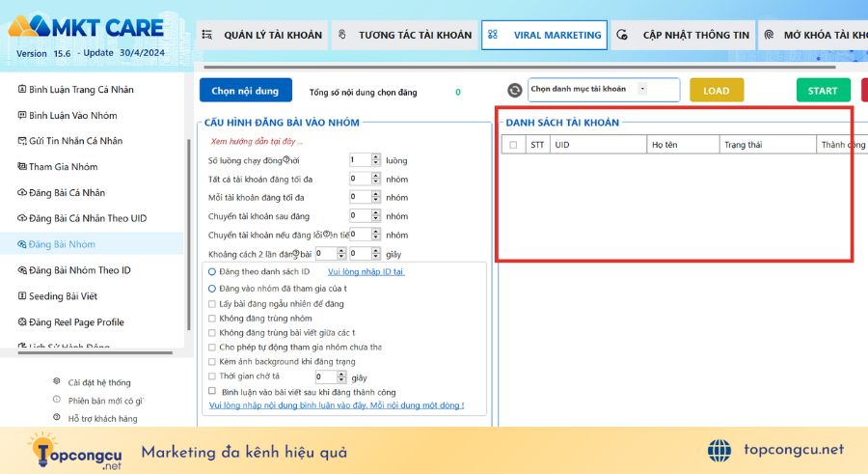Image resolution: width=868 pixels, height=474 pixels.
Task: Click the Hỗ trợ khách hàng icon
Action: coord(57,417)
